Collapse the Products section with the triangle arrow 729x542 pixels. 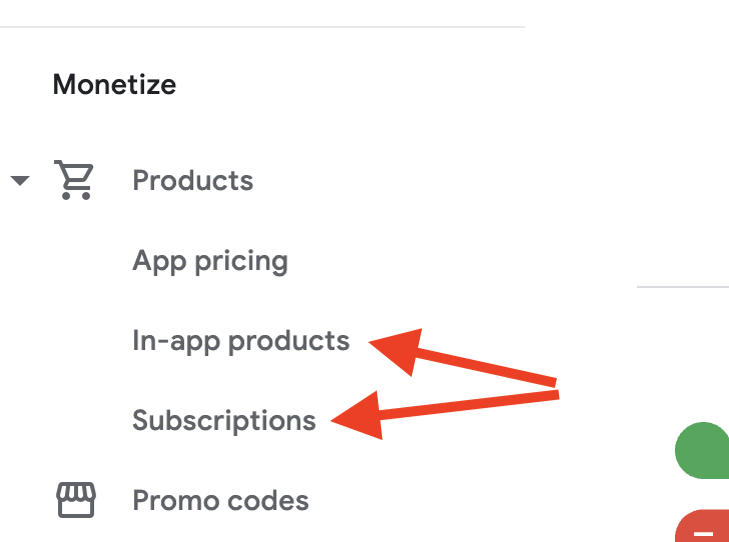20,180
